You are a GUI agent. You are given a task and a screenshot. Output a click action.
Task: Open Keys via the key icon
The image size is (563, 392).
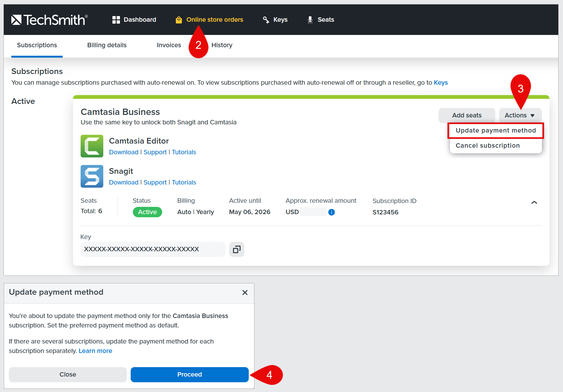click(x=266, y=20)
